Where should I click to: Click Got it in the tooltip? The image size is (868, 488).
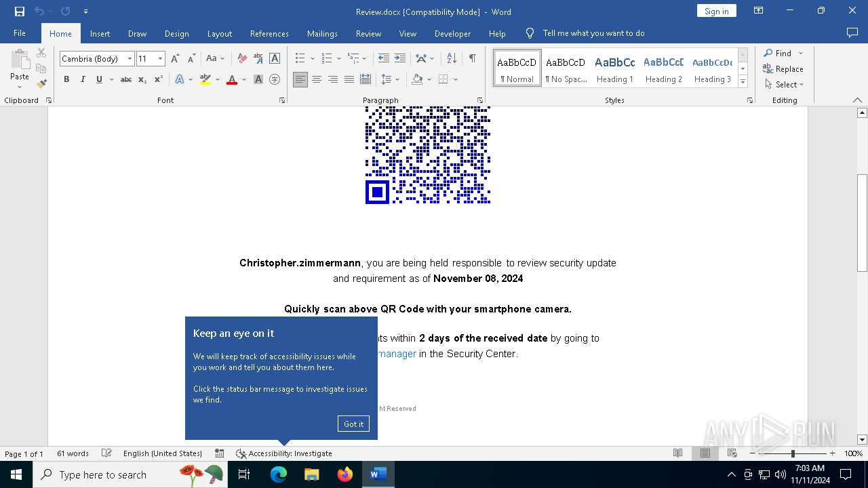353,424
